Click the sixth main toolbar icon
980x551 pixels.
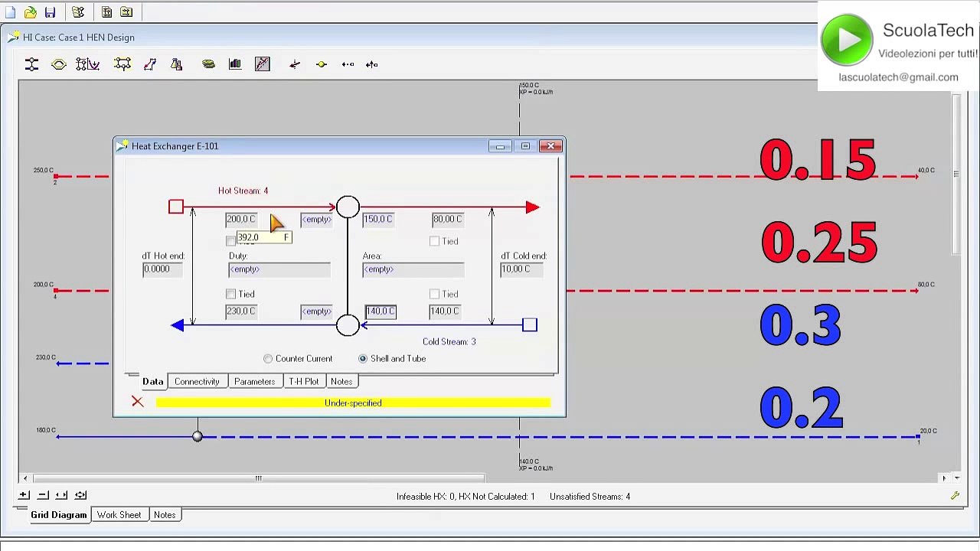126,12
